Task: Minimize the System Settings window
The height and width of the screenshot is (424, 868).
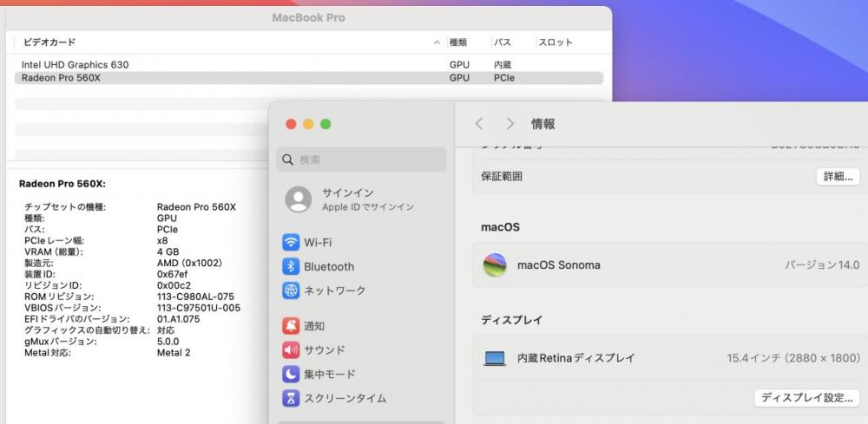Action: click(308, 124)
